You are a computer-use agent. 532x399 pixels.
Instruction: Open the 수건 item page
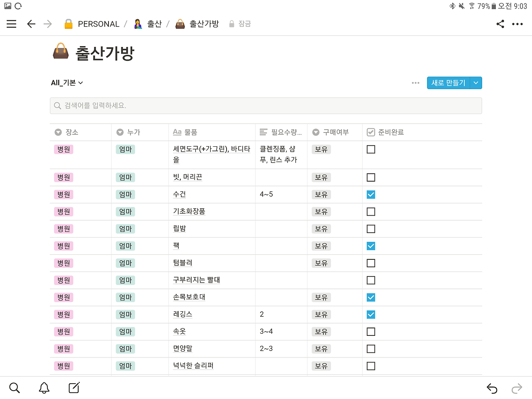pos(180,195)
